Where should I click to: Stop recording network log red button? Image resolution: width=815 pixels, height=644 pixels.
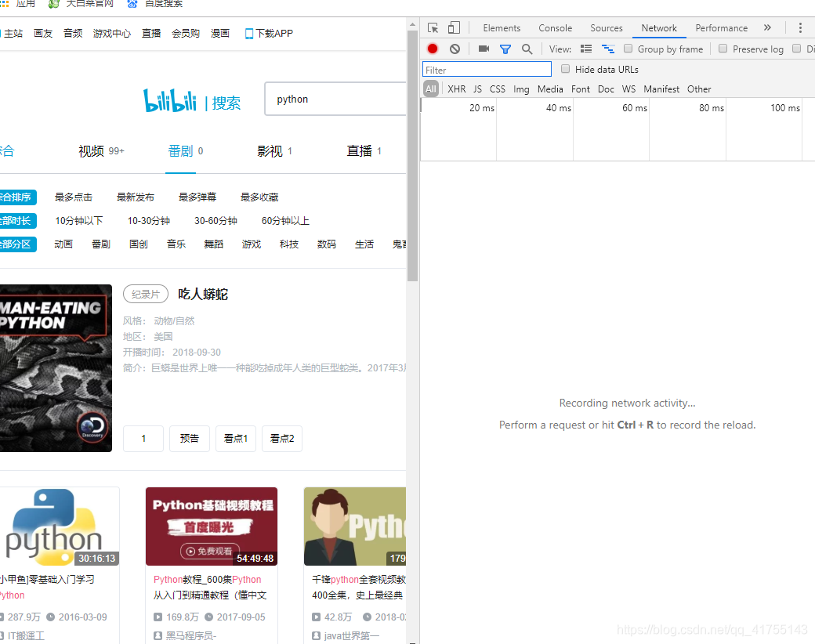coord(433,49)
